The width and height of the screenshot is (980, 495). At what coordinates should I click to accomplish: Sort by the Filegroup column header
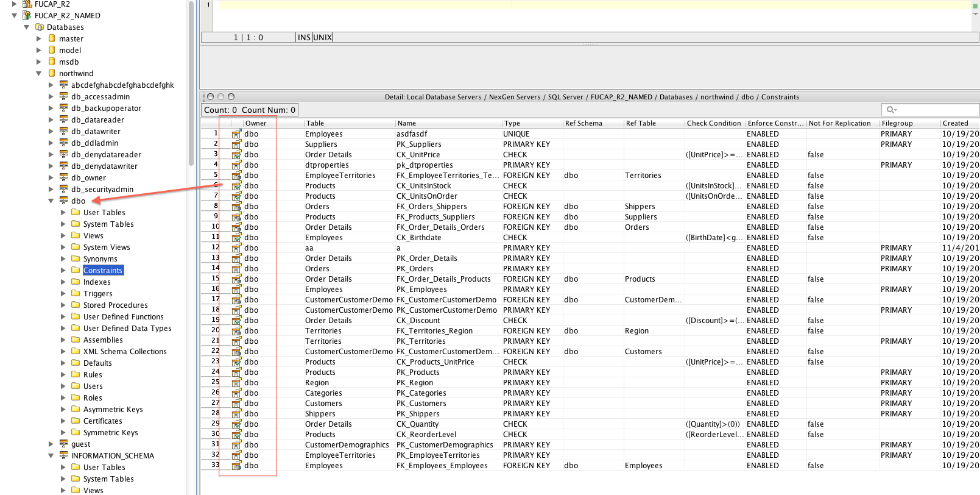tap(910, 123)
